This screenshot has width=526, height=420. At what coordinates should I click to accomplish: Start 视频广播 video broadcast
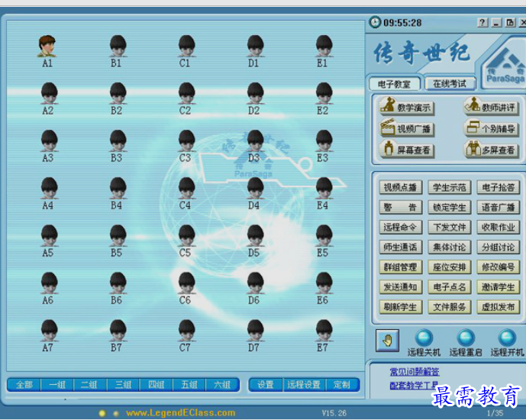click(x=407, y=128)
